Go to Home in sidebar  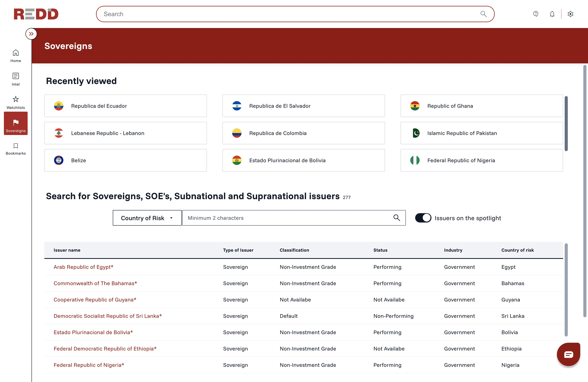point(16,56)
